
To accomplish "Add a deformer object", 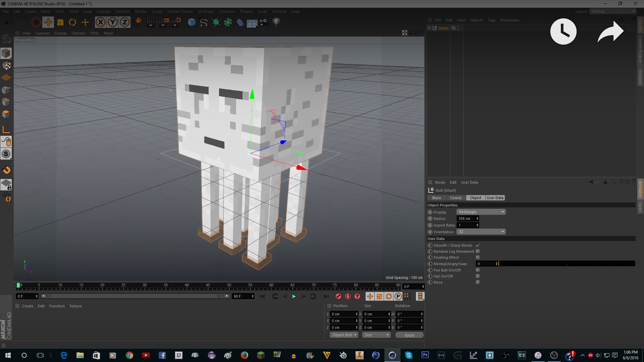I will [240, 22].
